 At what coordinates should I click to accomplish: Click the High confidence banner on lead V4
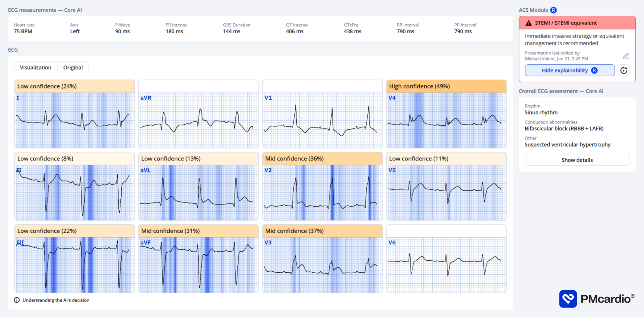pos(419,86)
